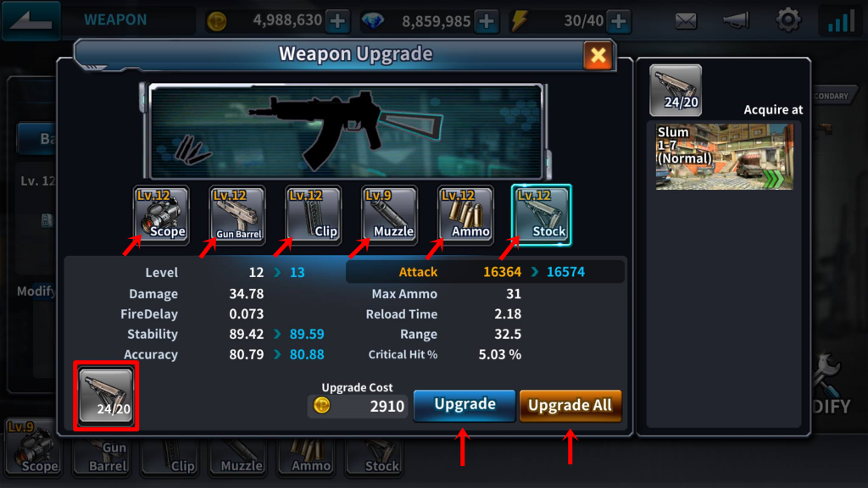
Task: Open the bar chart stats icon
Action: (840, 20)
